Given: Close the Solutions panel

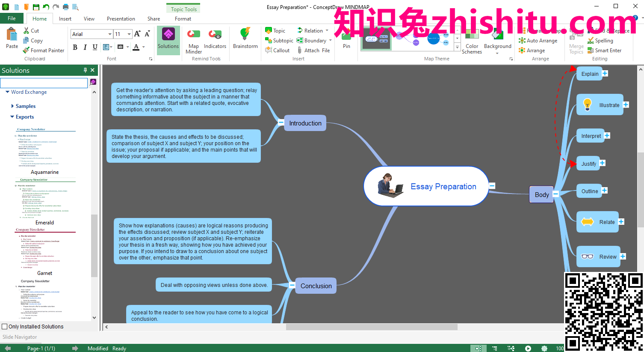Looking at the screenshot, I should [x=92, y=70].
